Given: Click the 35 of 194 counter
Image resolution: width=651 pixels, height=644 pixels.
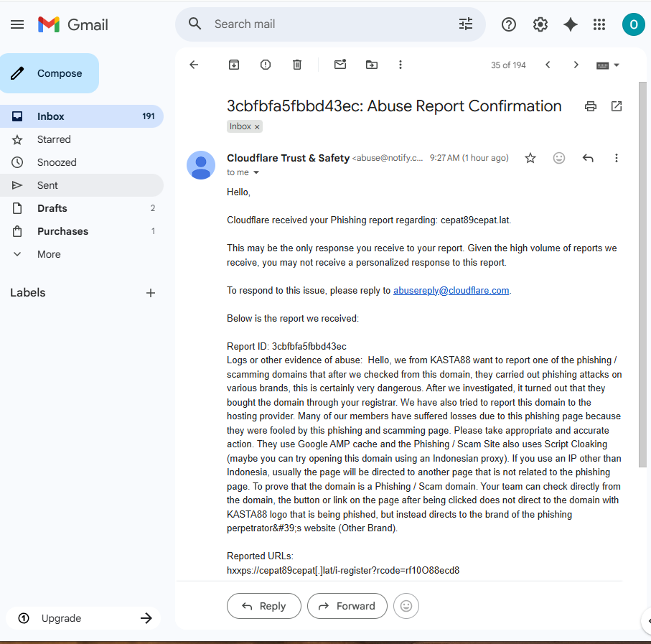Looking at the screenshot, I should 508,65.
